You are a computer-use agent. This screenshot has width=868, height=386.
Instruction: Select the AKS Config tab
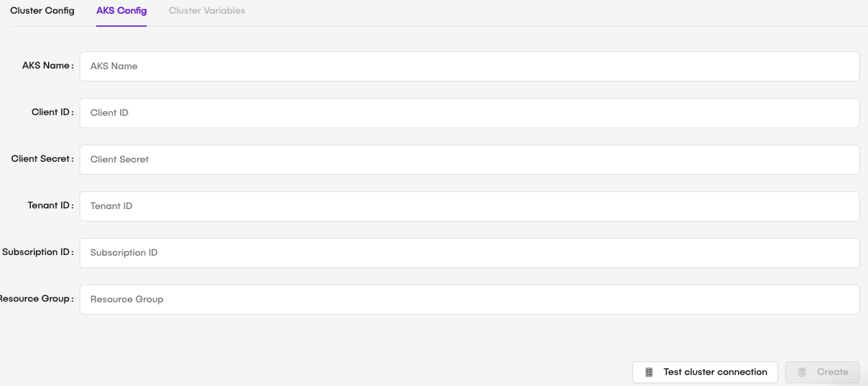coord(121,11)
